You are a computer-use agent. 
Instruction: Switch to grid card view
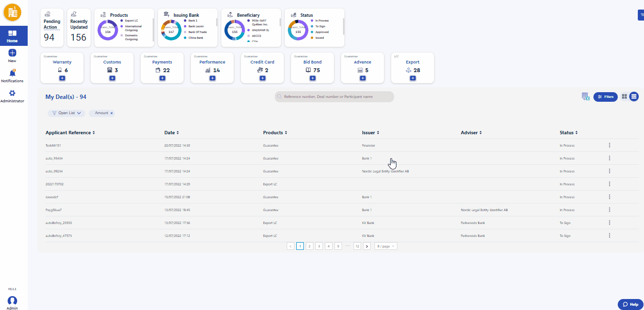[x=624, y=96]
